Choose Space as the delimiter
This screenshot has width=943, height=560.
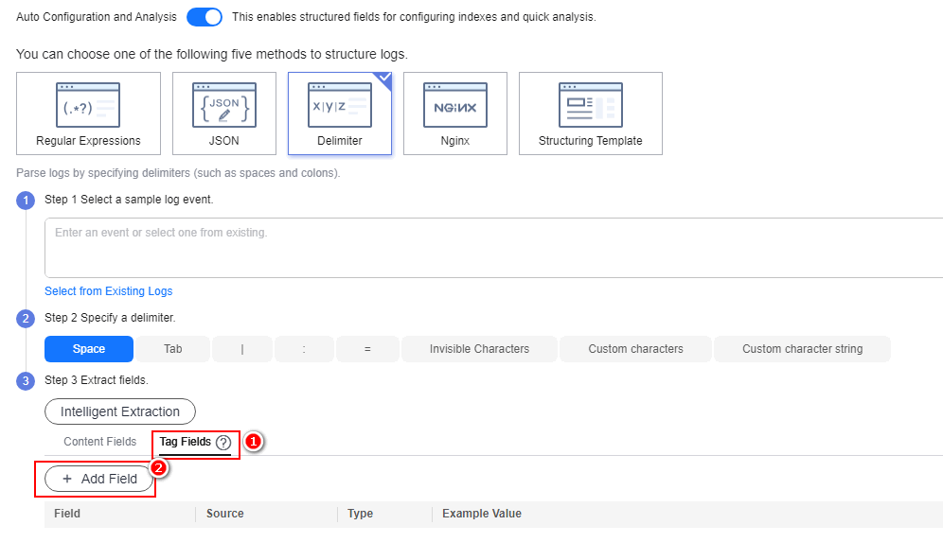(89, 349)
